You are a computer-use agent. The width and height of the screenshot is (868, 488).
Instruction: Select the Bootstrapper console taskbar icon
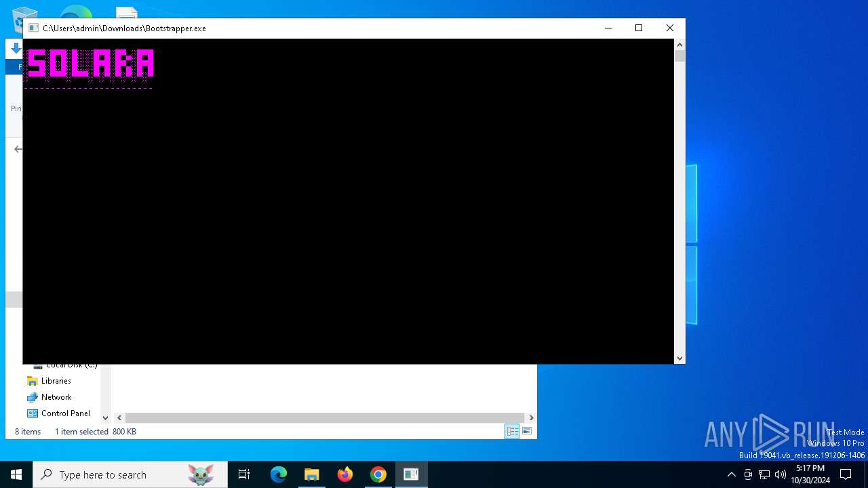(411, 474)
